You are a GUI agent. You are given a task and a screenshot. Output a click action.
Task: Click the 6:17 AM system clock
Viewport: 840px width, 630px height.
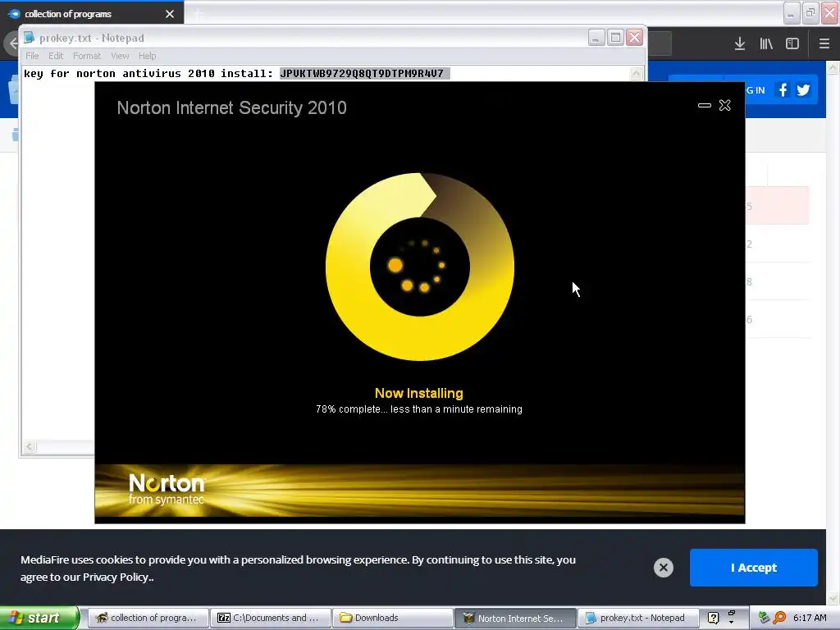point(810,618)
